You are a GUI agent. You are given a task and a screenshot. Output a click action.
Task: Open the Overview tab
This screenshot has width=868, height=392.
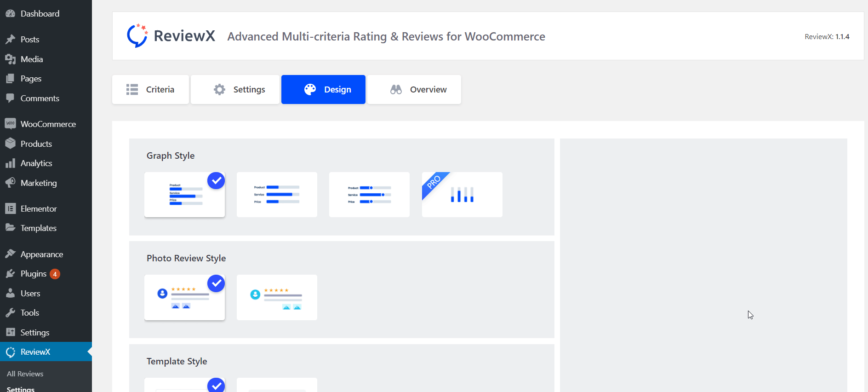point(414,89)
